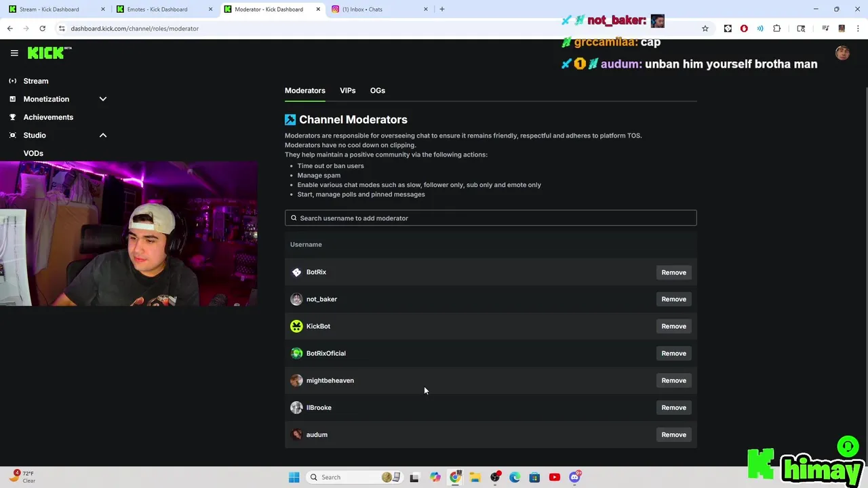Click the Kick logo

(x=49, y=53)
